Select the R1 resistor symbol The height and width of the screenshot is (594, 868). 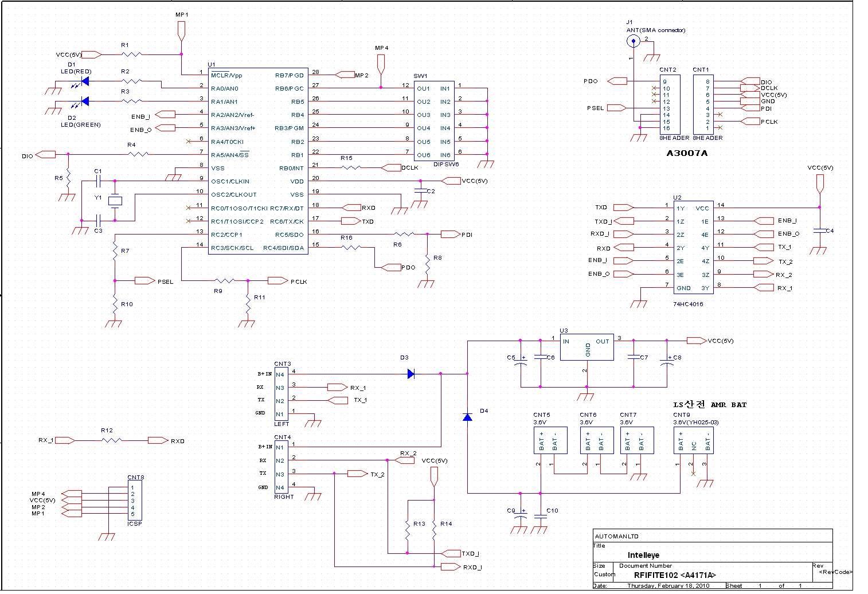click(x=131, y=54)
